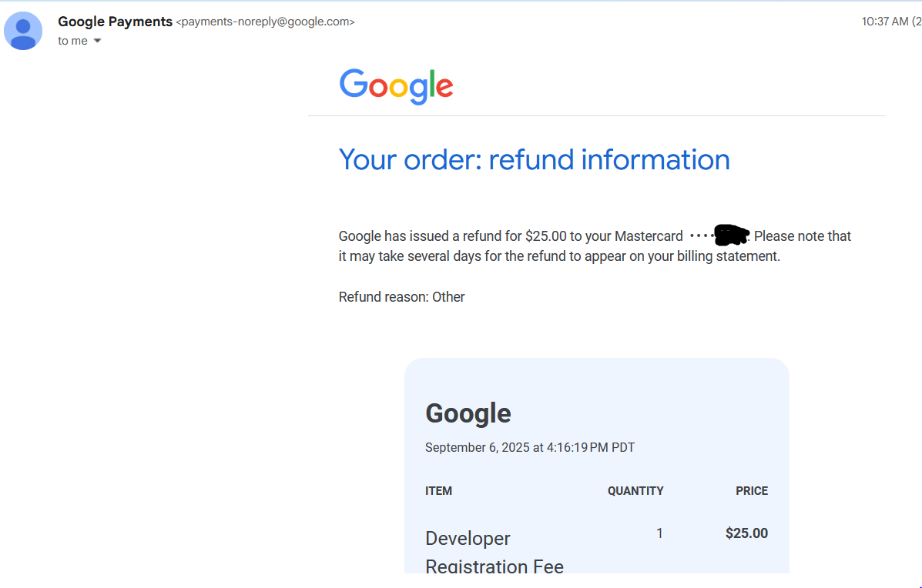Click the "Refund reason: Other" line
922x588 pixels.
(x=401, y=297)
